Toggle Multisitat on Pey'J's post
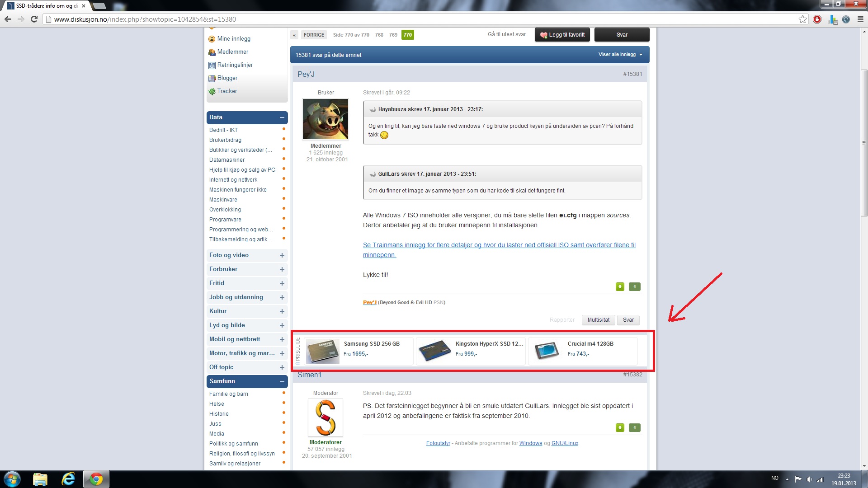The image size is (868, 488). click(x=598, y=320)
